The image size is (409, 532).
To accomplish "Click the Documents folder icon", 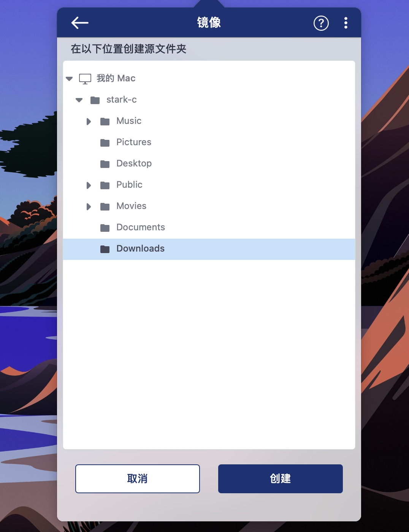I will [x=105, y=228].
